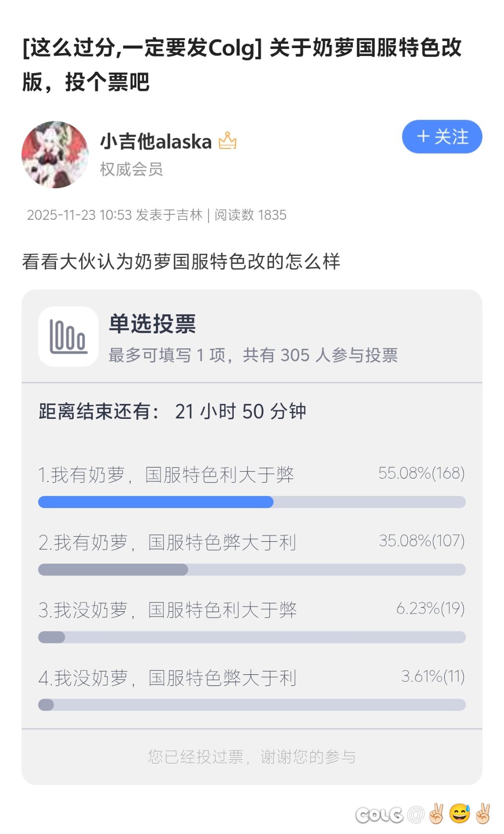The height and width of the screenshot is (834, 504).
Task: Select option 1 我有奶萝 利大于弊
Action: 166,475
